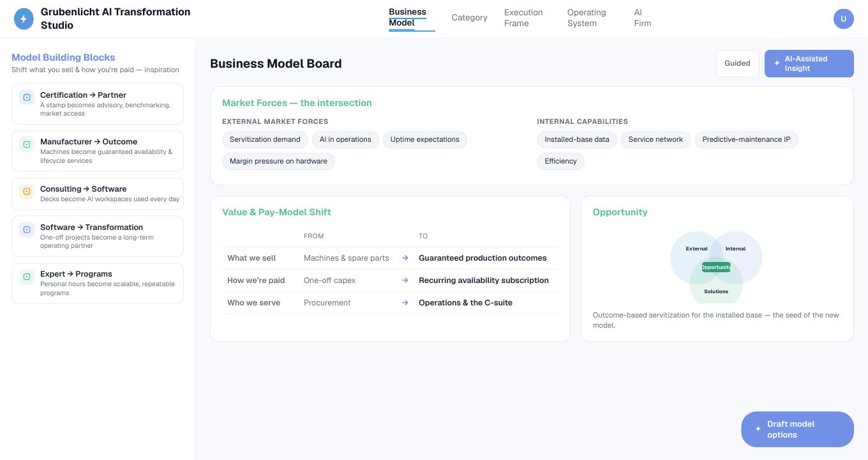Click the Servitization demand chip
The width and height of the screenshot is (868, 460).
(265, 139)
